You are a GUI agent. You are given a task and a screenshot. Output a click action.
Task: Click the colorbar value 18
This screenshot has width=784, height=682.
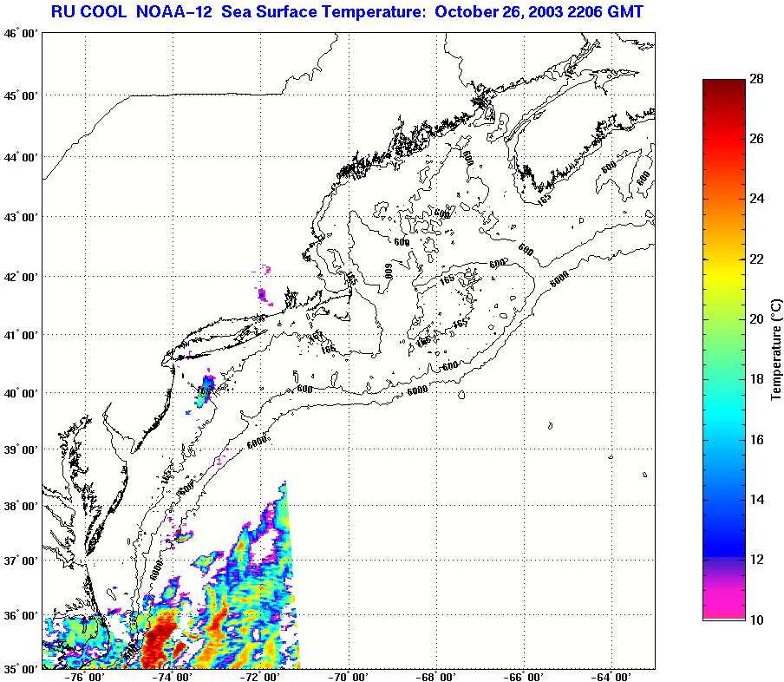(757, 379)
